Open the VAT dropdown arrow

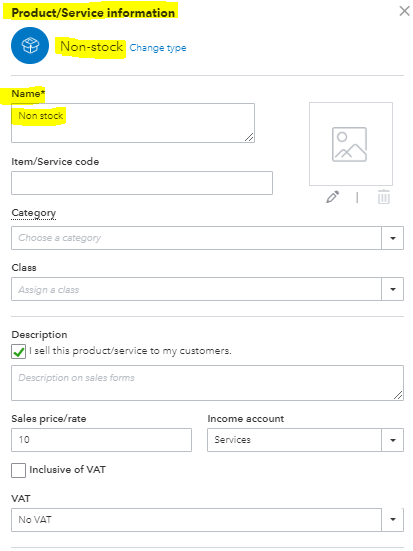tap(393, 519)
